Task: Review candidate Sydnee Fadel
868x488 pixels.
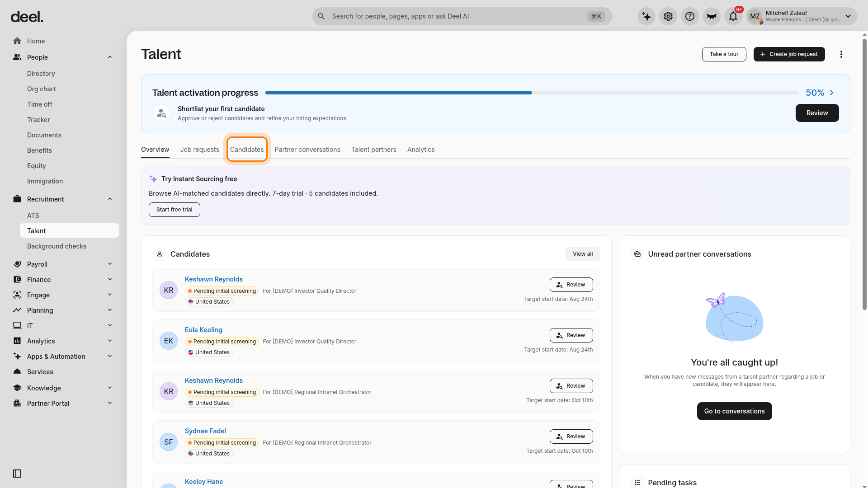Action: click(571, 436)
